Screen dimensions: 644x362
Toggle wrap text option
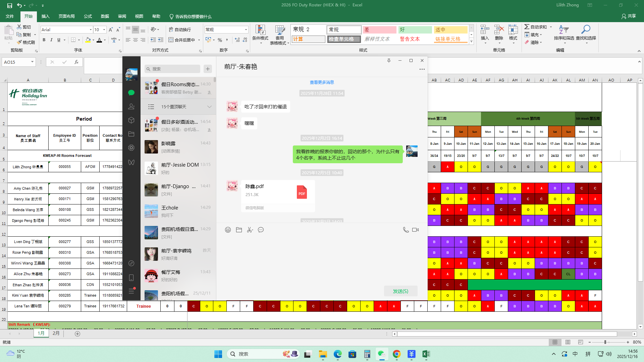click(180, 29)
